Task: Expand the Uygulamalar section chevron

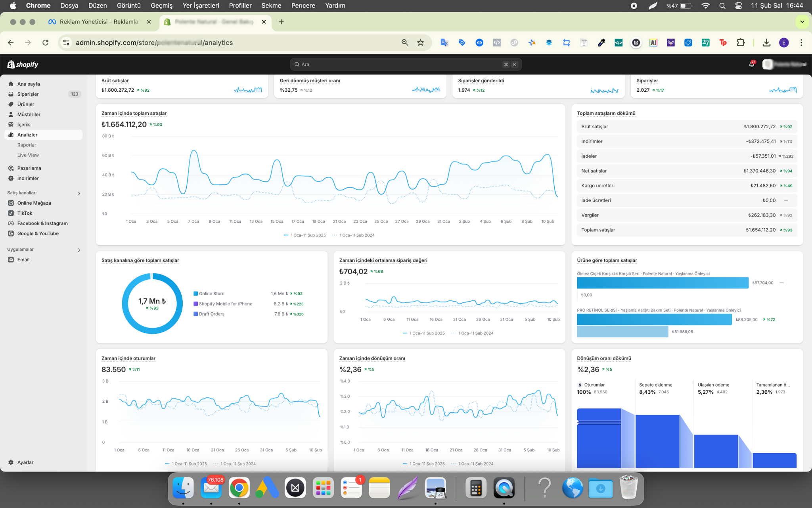Action: point(79,250)
